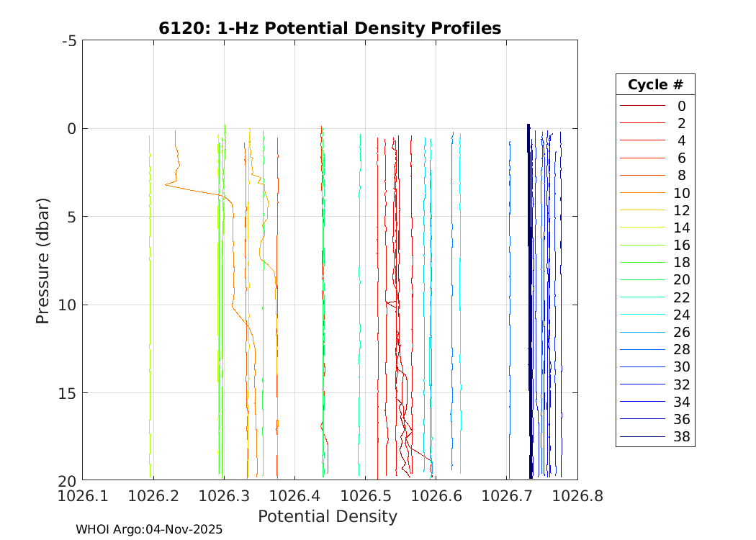
Task: Click the 'Cycle #' legend header
Action: 654,84
